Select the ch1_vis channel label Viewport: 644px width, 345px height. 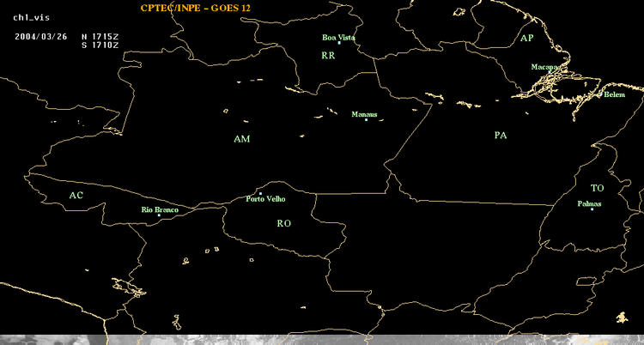tap(31, 18)
